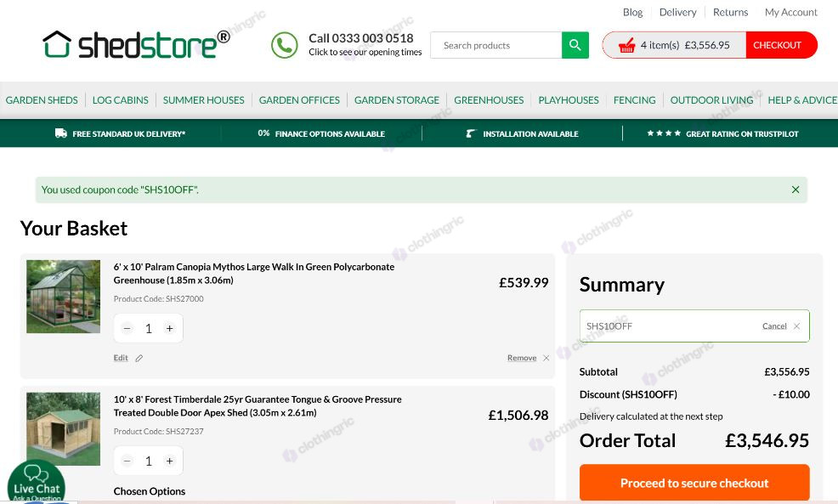Image resolution: width=838 pixels, height=504 pixels.
Task: Increase greenhouse quantity with plus button
Action: pyautogui.click(x=169, y=329)
